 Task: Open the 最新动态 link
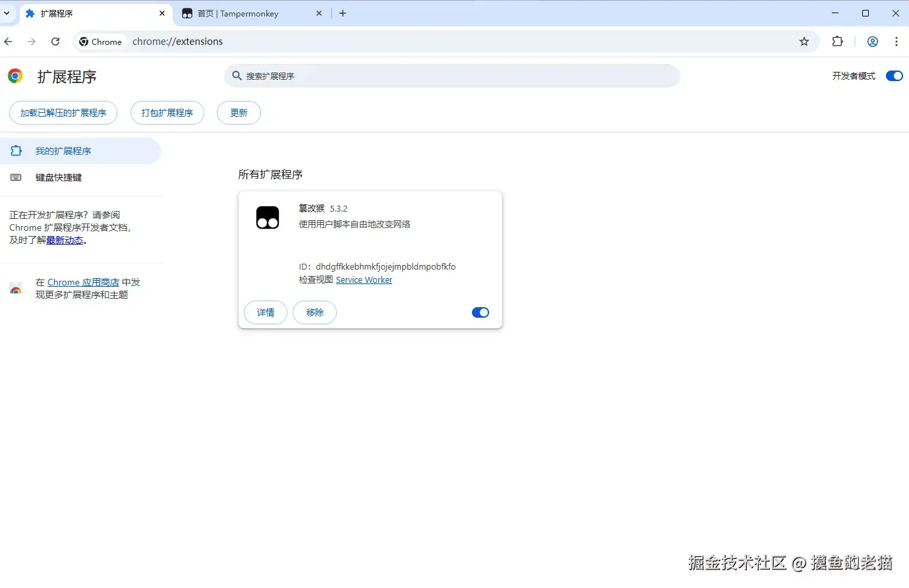[65, 240]
